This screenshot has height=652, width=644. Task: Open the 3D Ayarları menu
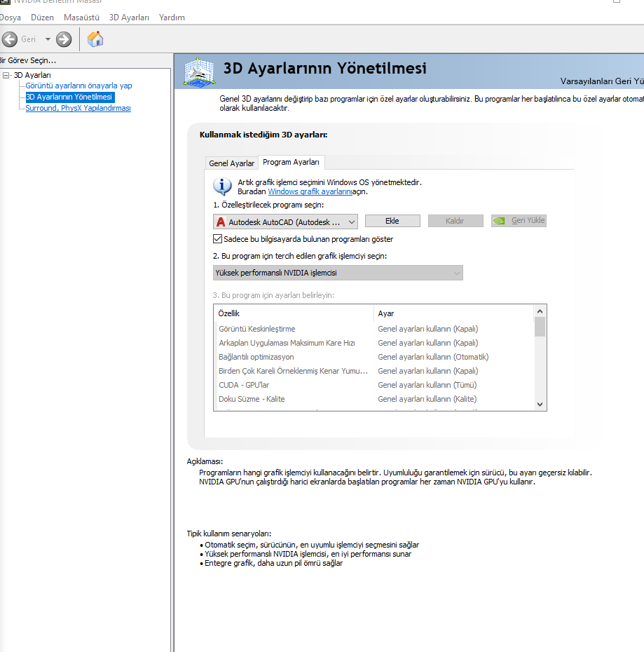[130, 18]
